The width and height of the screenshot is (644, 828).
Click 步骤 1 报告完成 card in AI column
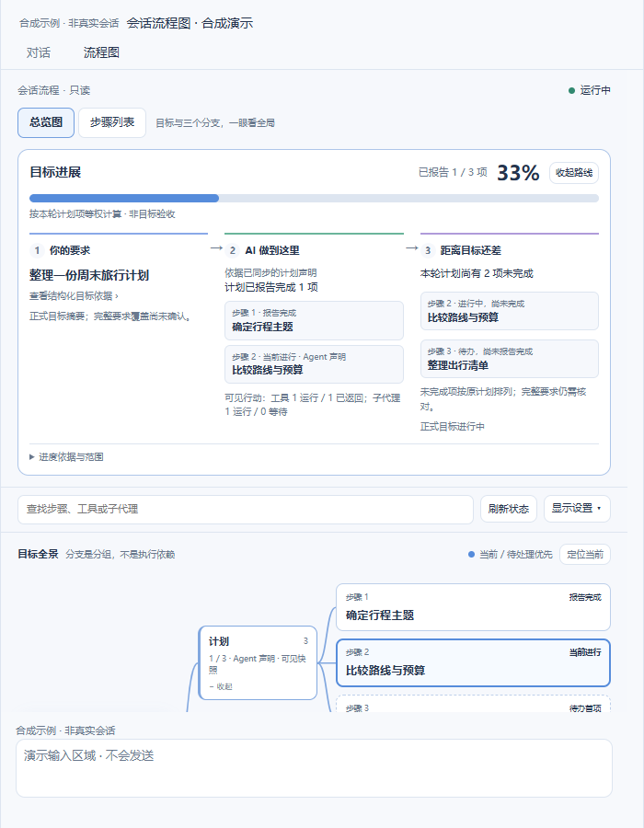coord(314,320)
